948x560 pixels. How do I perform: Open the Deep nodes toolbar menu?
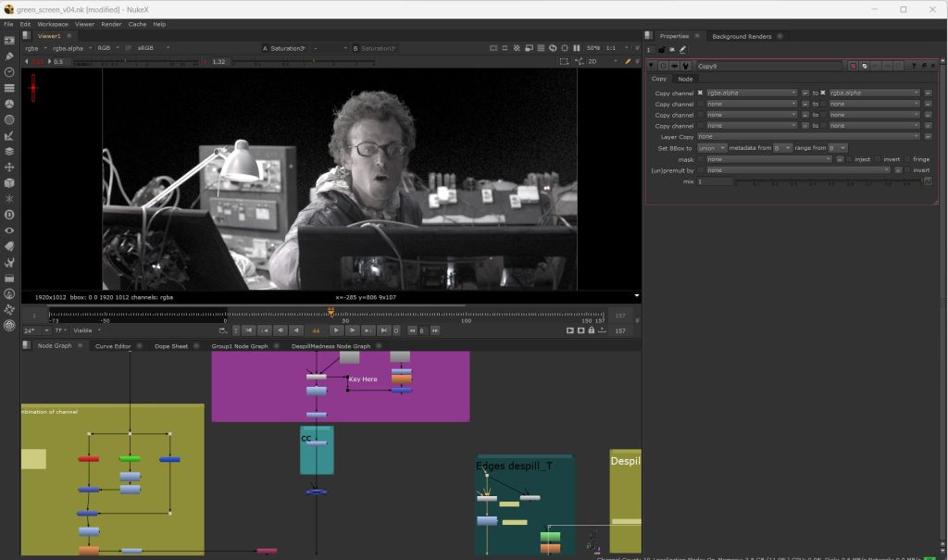point(9,215)
